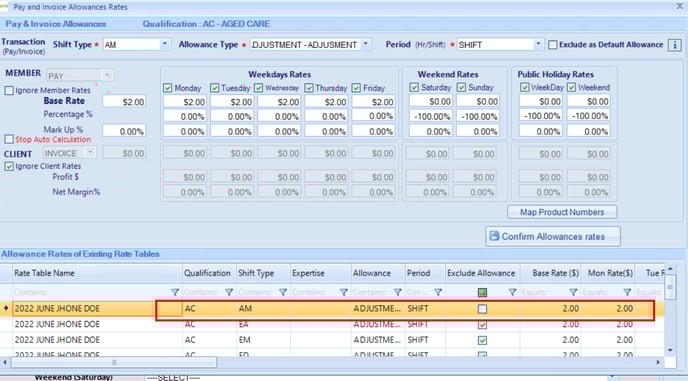Viewport: 688px width, 381px height.
Task: Click the Expertise column filter funnel icon
Action: click(x=344, y=292)
